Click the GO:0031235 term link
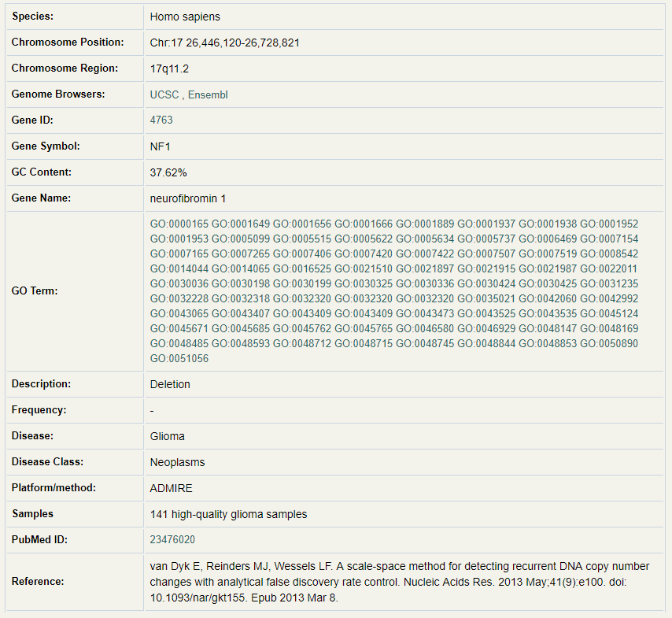The width and height of the screenshot is (672, 618). point(609,284)
